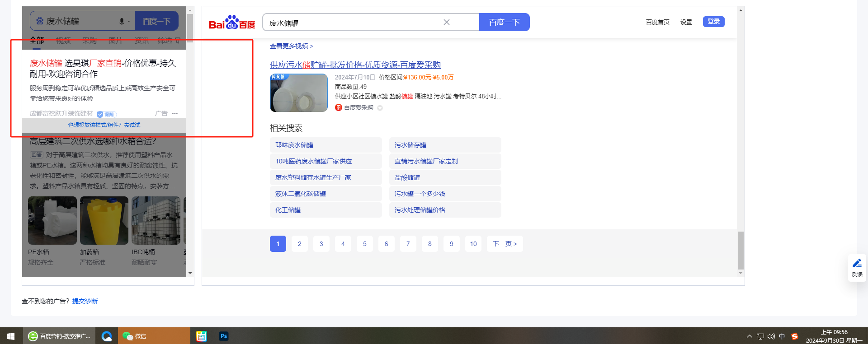Open network settings tray icon

[x=760, y=336]
